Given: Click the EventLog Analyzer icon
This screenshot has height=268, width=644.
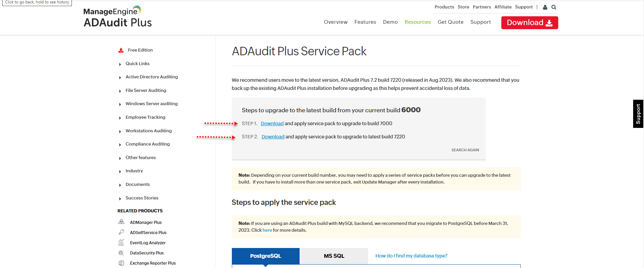Looking at the screenshot, I should (121, 243).
